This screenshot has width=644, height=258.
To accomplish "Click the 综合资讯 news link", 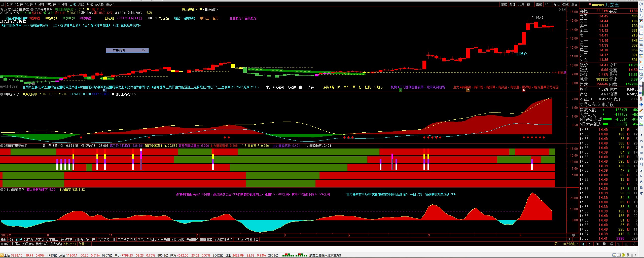I will point(70,244).
